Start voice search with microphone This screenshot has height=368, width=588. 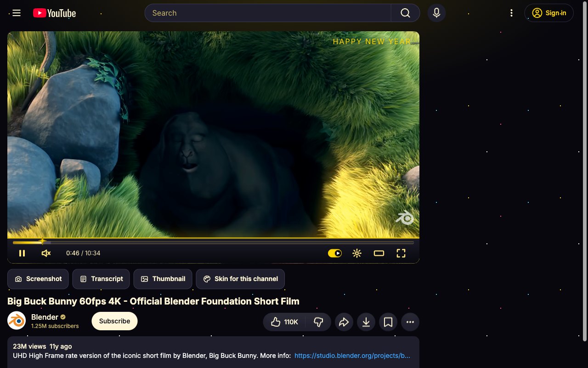click(x=436, y=13)
